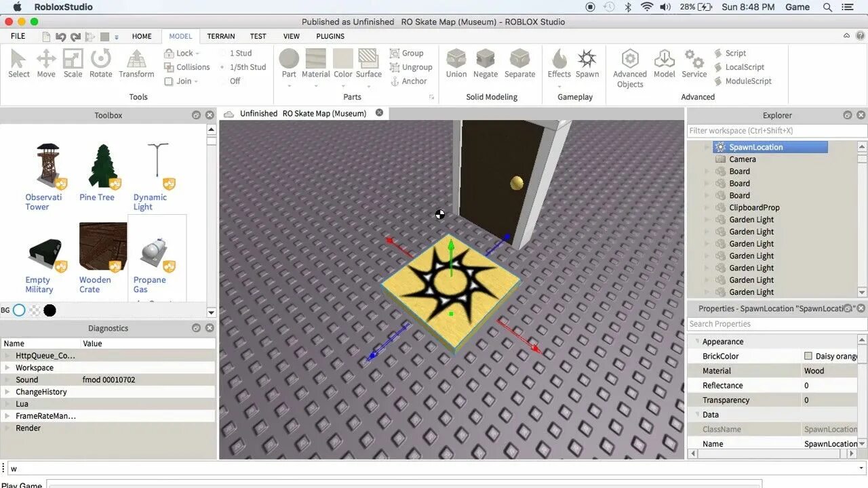The width and height of the screenshot is (868, 488).
Task: Switch to the TERRAIN tab
Action: coord(221,37)
